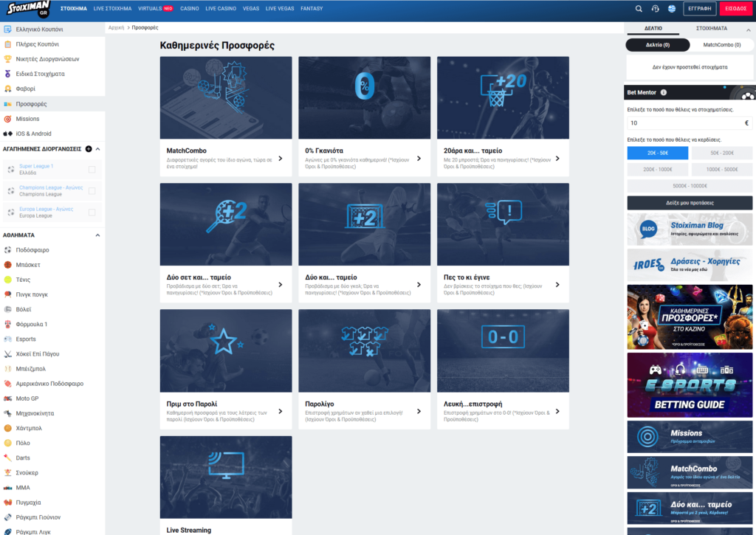This screenshot has width=756, height=535.
Task: Click the Bet Mentor info icon
Action: [664, 92]
